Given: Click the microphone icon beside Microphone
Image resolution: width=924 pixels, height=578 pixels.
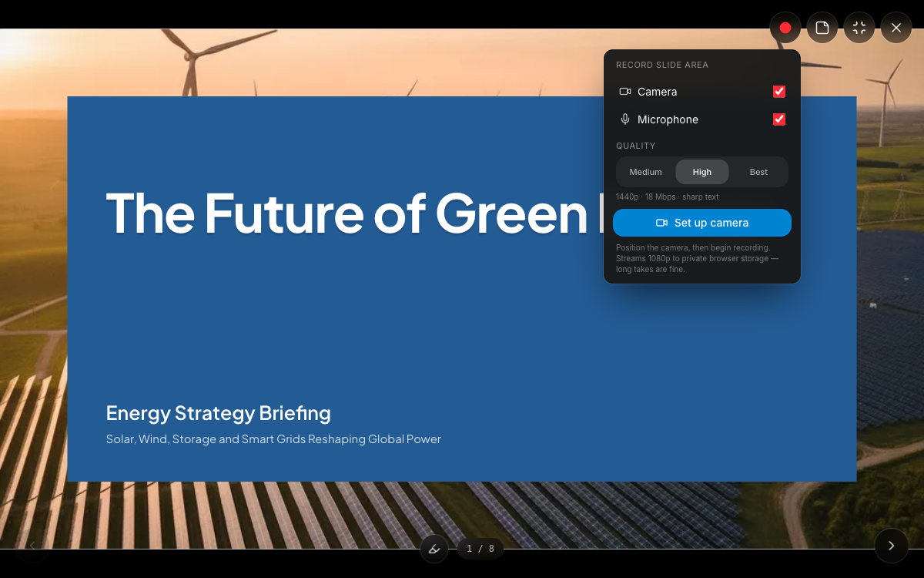Looking at the screenshot, I should coord(625,119).
